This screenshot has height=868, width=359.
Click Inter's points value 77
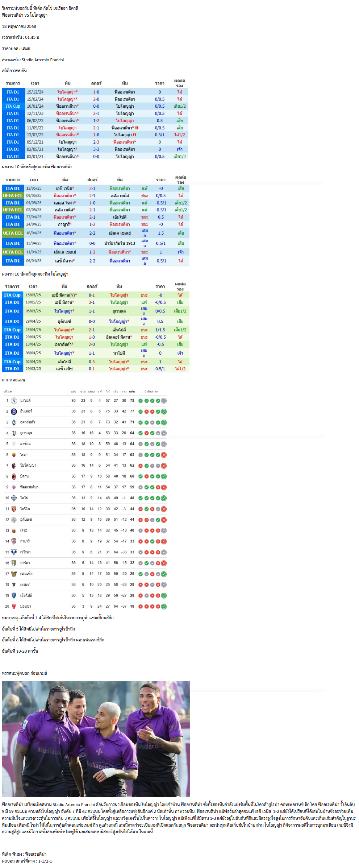[132, 412]
